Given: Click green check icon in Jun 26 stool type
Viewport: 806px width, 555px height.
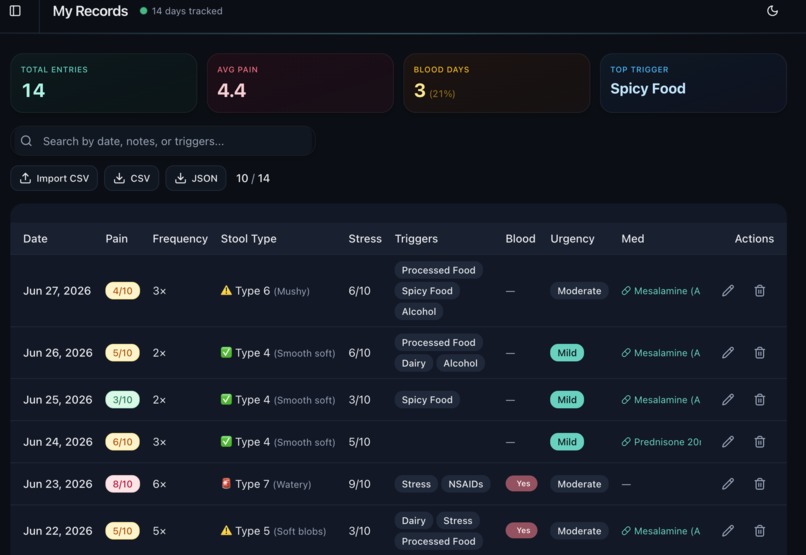Looking at the screenshot, I should pos(226,353).
